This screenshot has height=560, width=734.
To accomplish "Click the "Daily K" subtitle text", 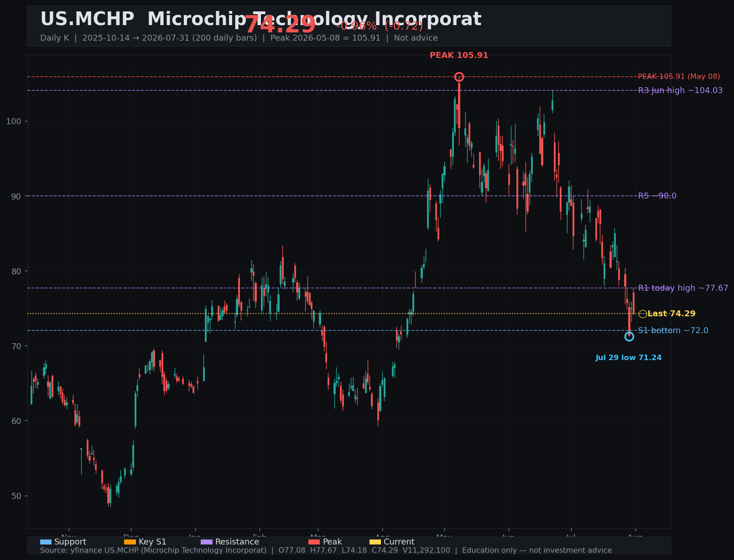I will click(x=54, y=38).
